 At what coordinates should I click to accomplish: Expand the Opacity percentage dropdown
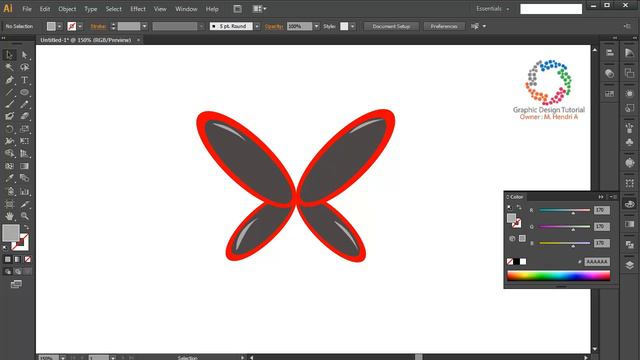pos(316,26)
